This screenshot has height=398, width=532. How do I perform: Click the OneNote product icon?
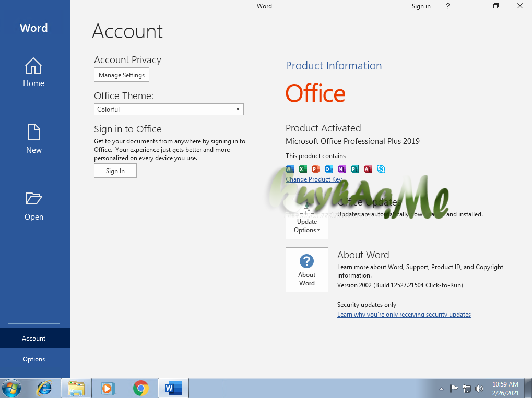tap(341, 169)
